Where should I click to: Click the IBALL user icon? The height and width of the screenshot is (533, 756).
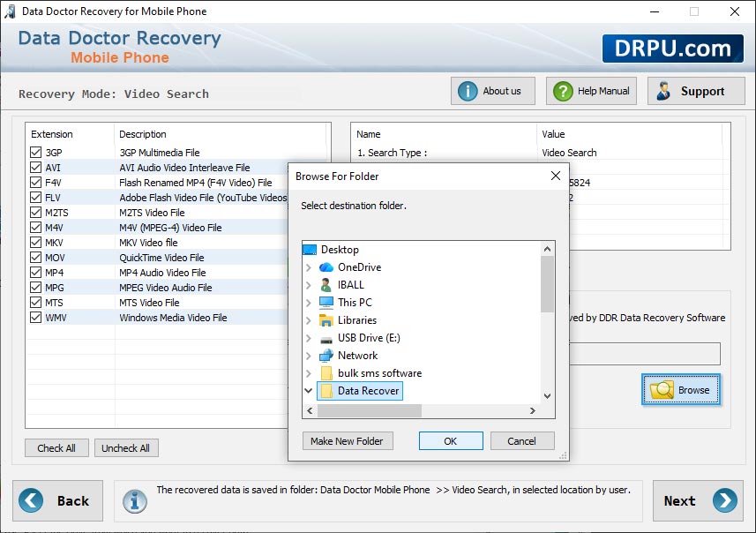[x=326, y=285]
